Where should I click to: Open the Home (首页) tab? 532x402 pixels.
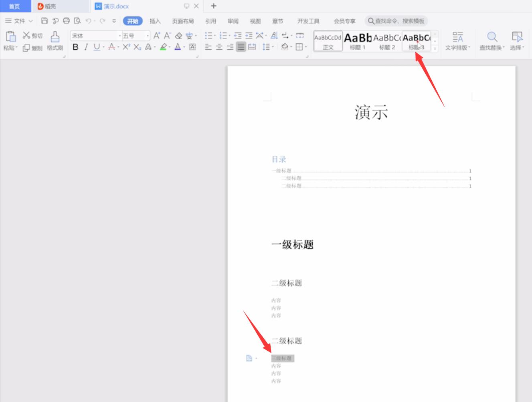pyautogui.click(x=15, y=6)
